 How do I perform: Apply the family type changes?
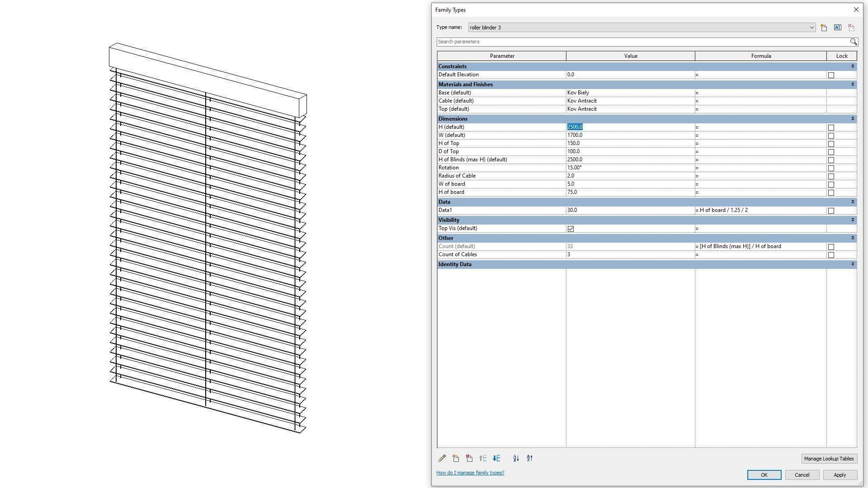840,475
